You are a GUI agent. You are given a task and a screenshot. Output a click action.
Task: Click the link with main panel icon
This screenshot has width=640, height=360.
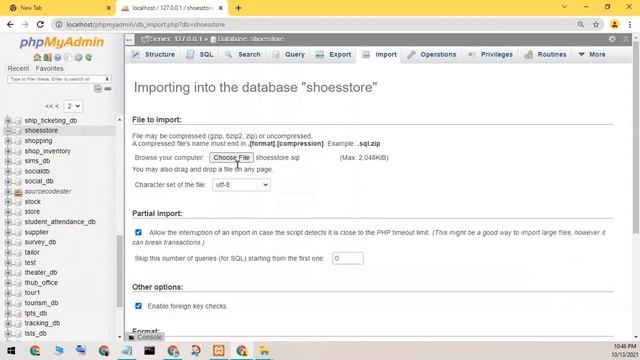tap(108, 89)
